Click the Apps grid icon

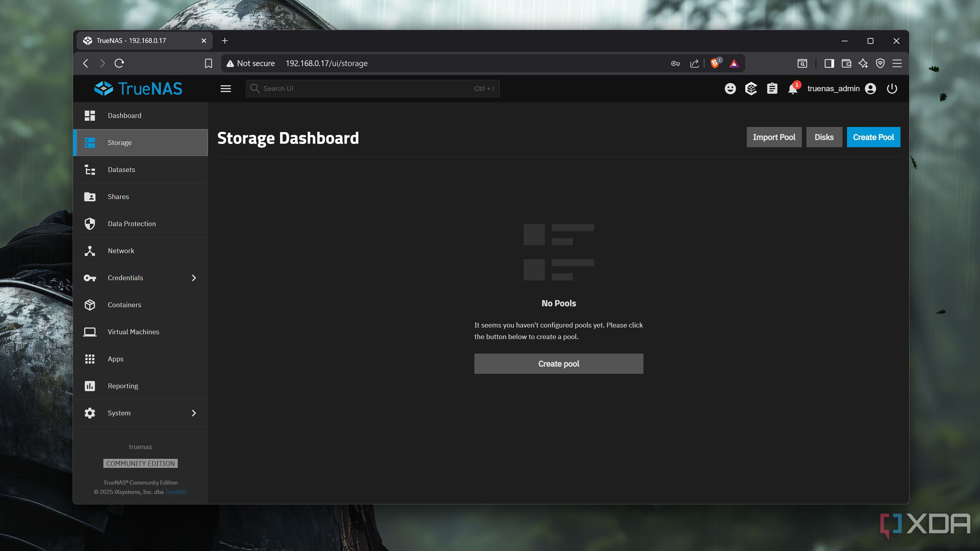click(x=90, y=359)
